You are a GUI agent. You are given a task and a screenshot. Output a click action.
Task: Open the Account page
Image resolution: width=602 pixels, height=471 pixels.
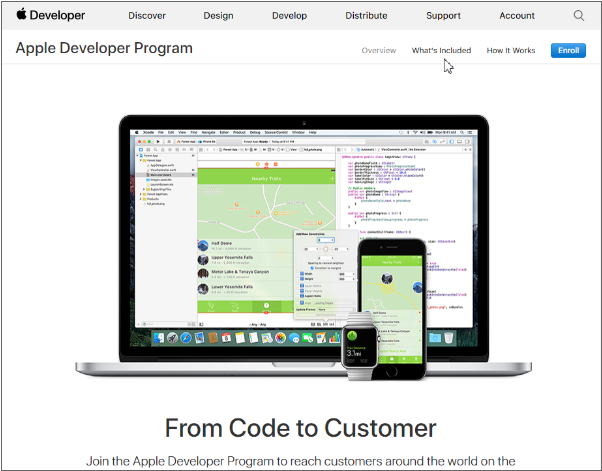517,16
